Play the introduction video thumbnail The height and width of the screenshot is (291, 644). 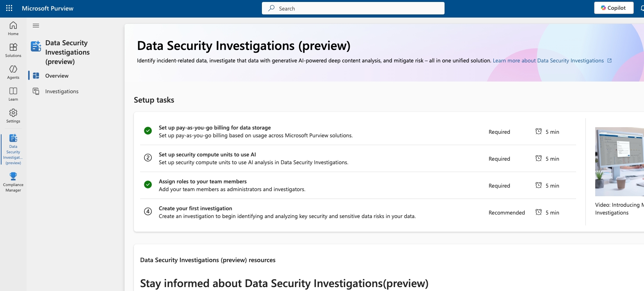[x=619, y=161]
